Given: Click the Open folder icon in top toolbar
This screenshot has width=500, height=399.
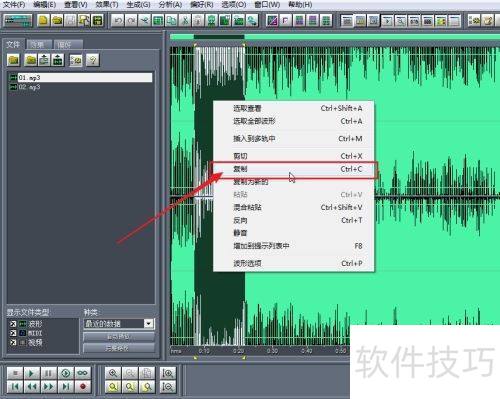Looking at the screenshot, I should 57,21.
